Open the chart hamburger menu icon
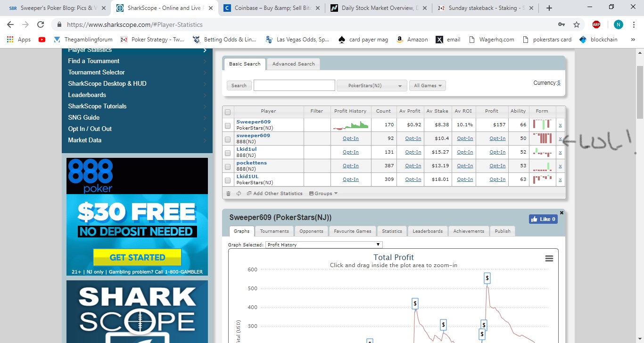644x343 pixels. click(x=549, y=258)
